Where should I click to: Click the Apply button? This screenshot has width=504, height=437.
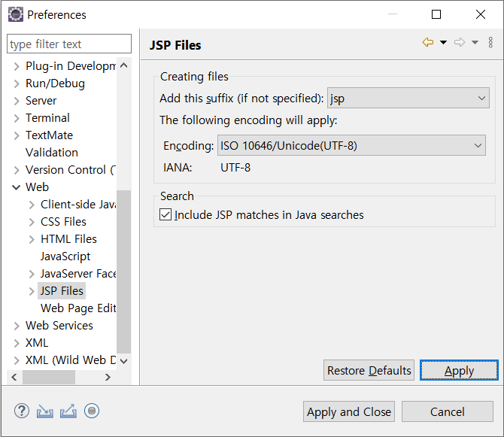[459, 370]
